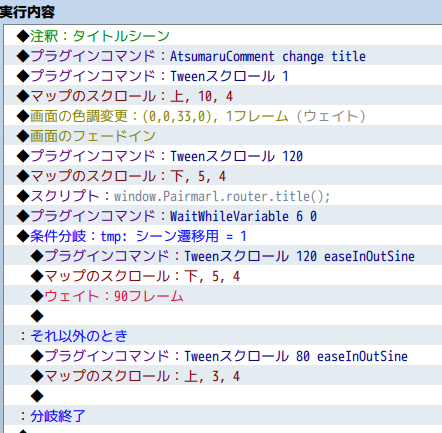
Task: Select the Tweenスクロール 120 line without easing
Action: (223, 156)
